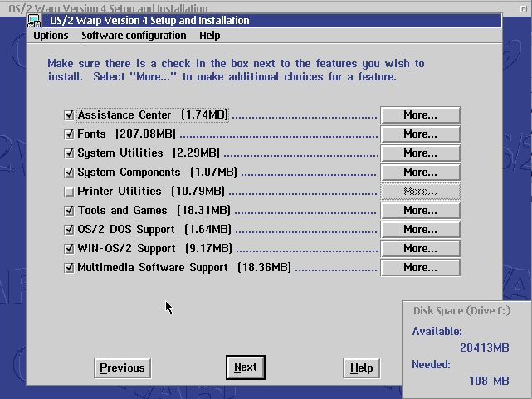Screen dimensions: 532x399
Task: Open More for Multimedia Software Support
Action: pyautogui.click(x=420, y=268)
